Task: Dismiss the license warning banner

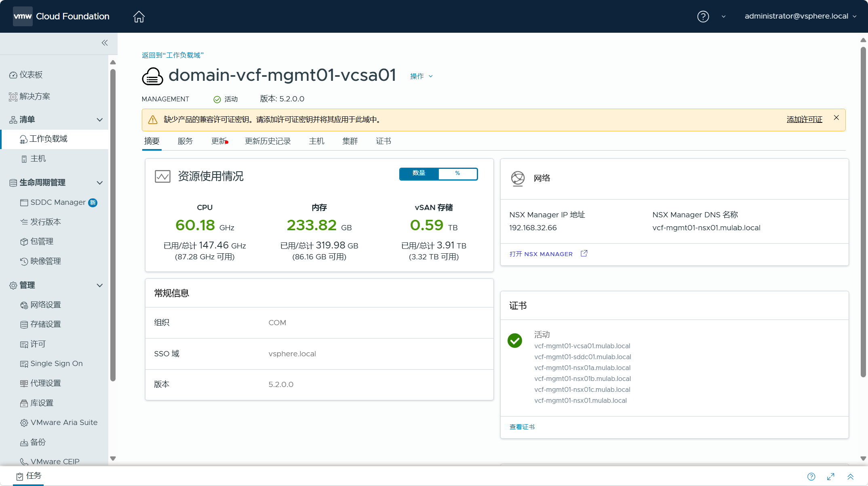Action: tap(836, 118)
